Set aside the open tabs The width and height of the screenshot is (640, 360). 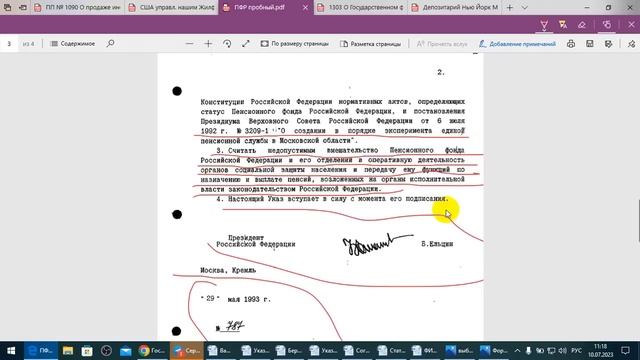point(22,7)
